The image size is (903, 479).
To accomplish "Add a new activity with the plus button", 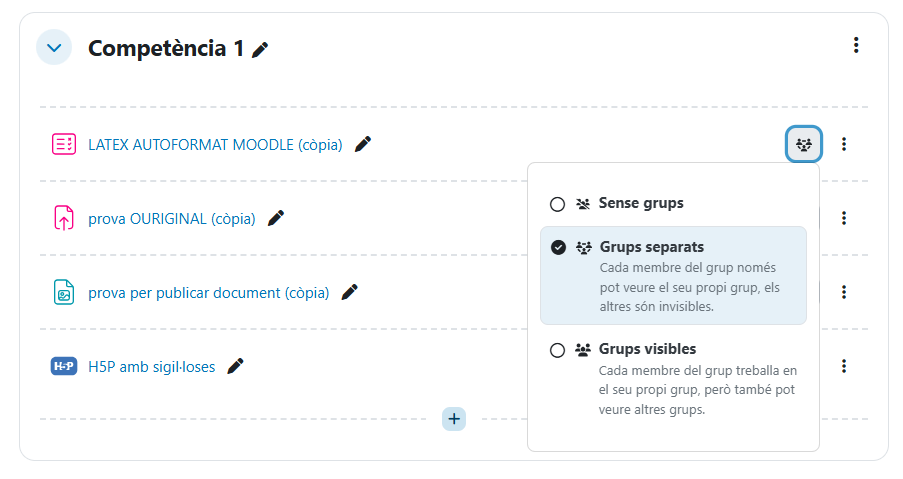I will click(454, 419).
